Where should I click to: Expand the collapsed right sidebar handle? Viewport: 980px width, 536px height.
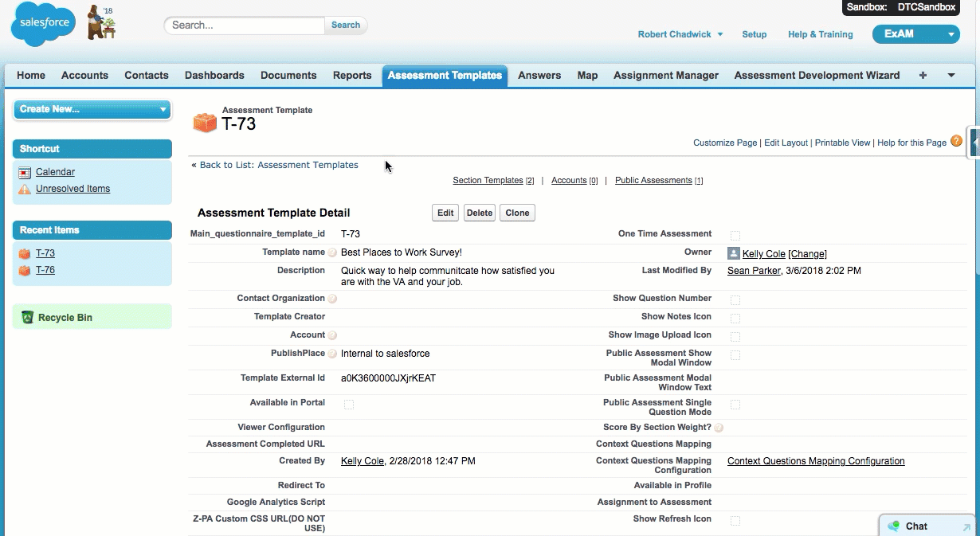974,141
